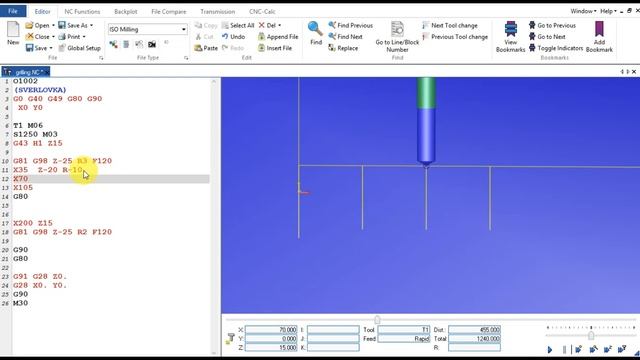Open the Help menu dropdown
This screenshot has width=640, height=360.
coord(608,11)
